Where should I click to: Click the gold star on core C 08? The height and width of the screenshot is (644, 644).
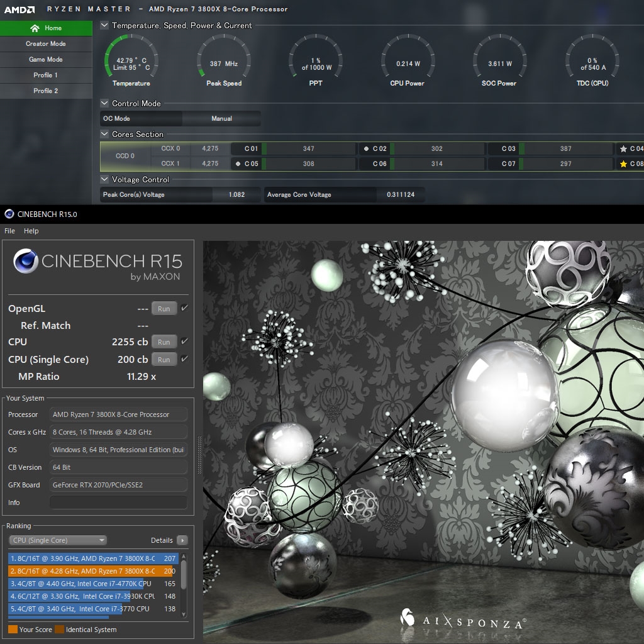623,164
